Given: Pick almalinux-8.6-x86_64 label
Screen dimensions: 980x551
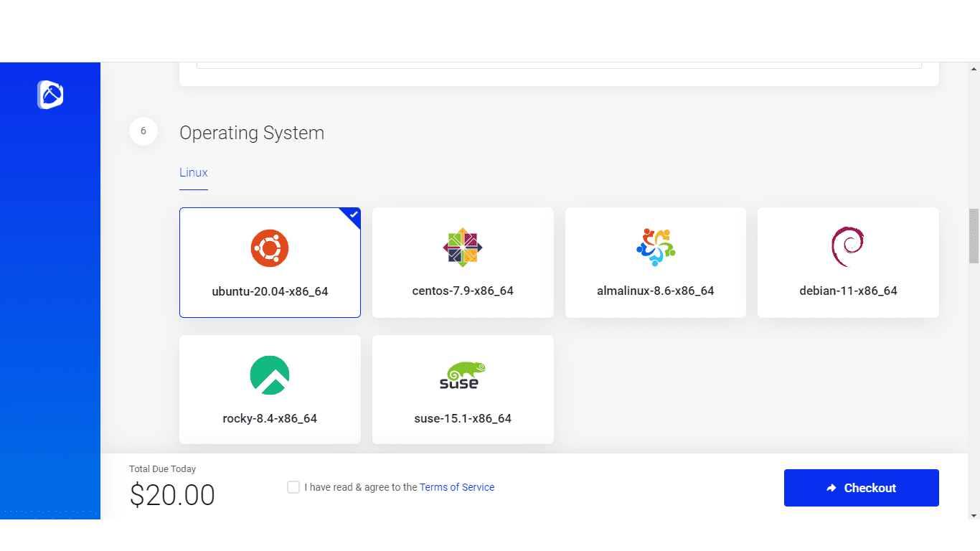Looking at the screenshot, I should [x=656, y=291].
